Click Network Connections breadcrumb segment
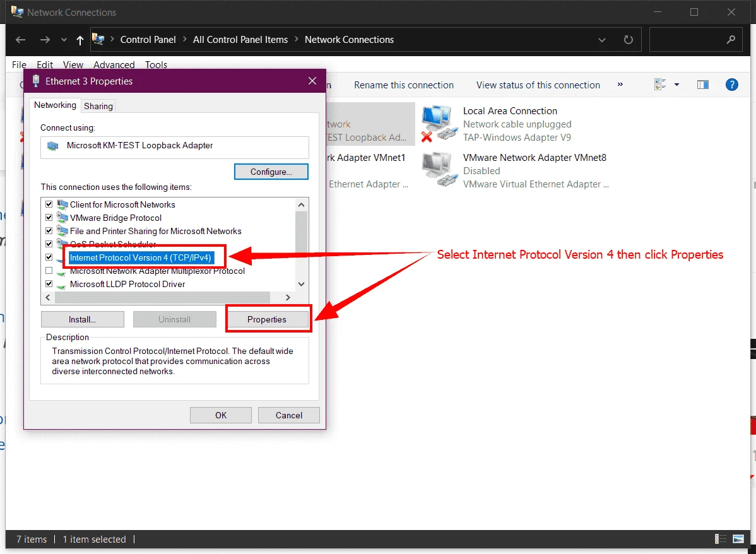Image resolution: width=756 pixels, height=554 pixels. [349, 40]
